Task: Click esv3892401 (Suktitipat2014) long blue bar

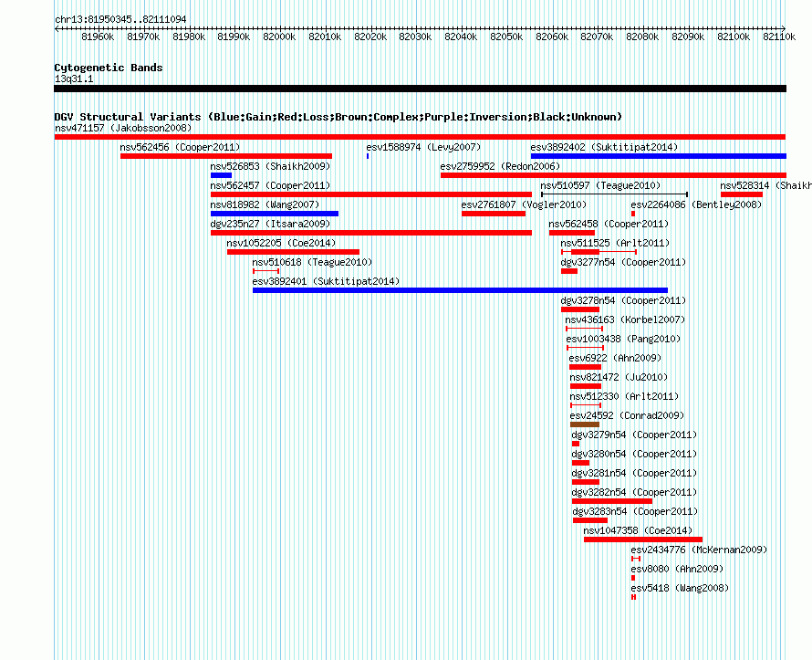Action: (x=460, y=290)
